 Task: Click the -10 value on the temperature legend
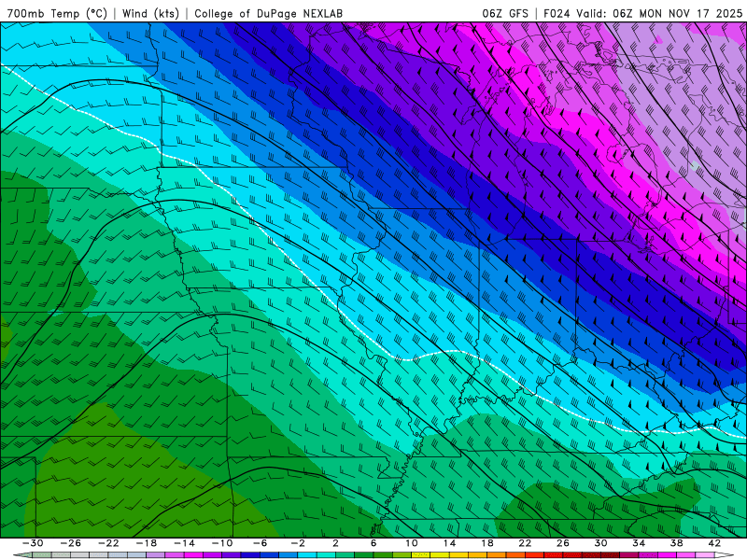pos(222,543)
